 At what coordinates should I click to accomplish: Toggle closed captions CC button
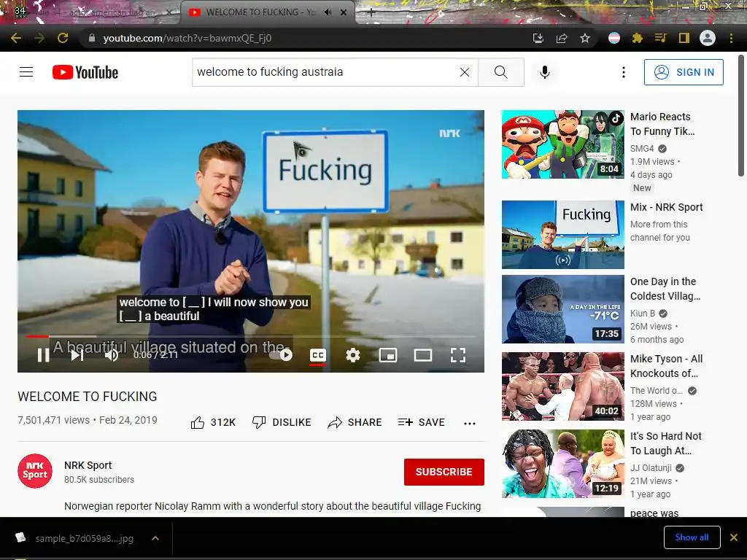318,355
